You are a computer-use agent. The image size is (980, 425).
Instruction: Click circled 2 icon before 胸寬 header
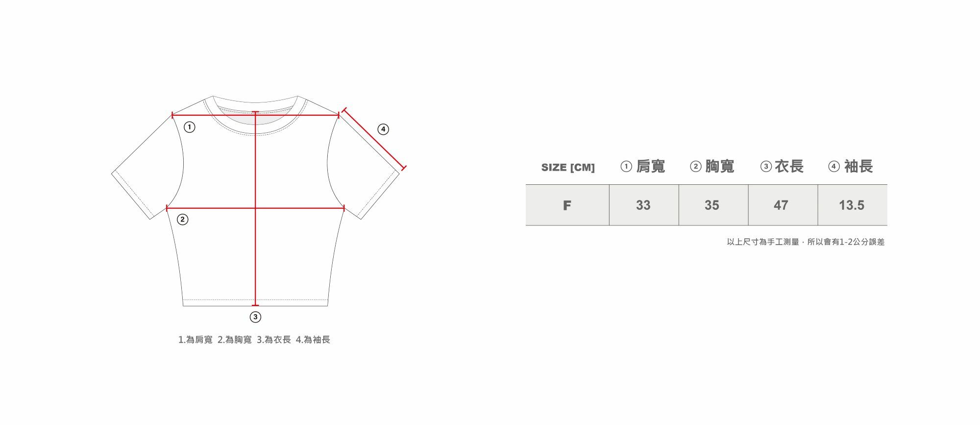[x=696, y=167]
